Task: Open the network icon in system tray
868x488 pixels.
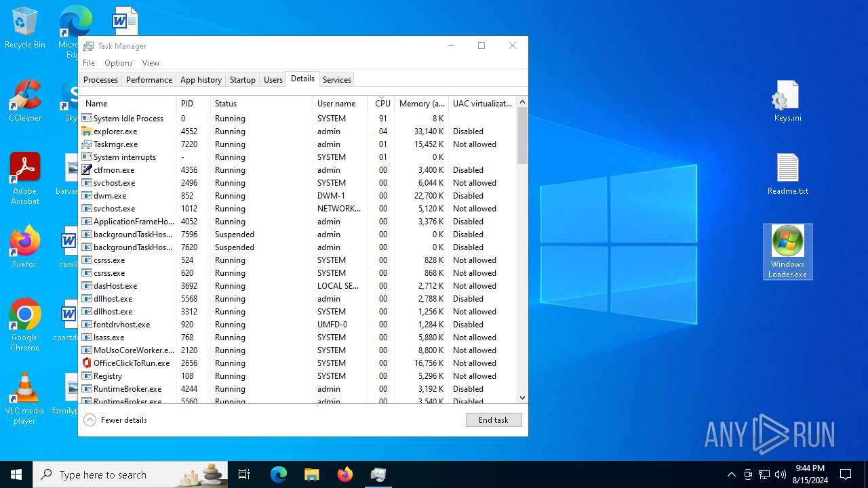Action: pos(764,474)
